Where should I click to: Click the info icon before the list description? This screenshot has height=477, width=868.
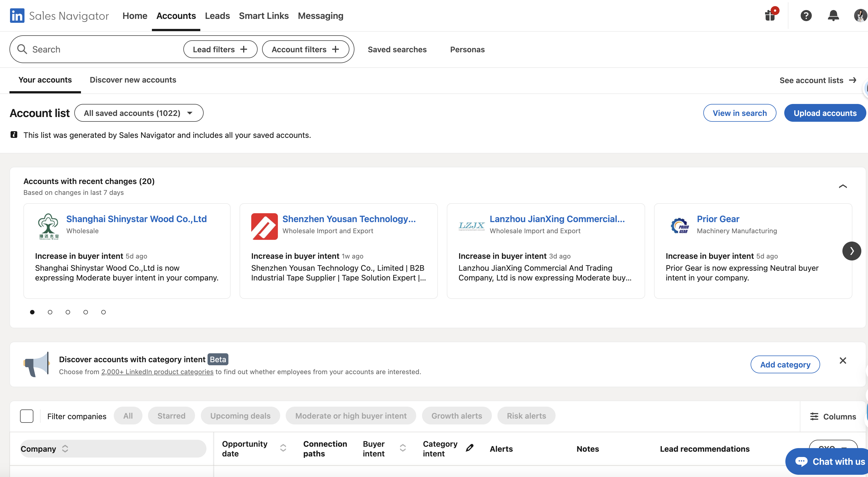point(14,135)
